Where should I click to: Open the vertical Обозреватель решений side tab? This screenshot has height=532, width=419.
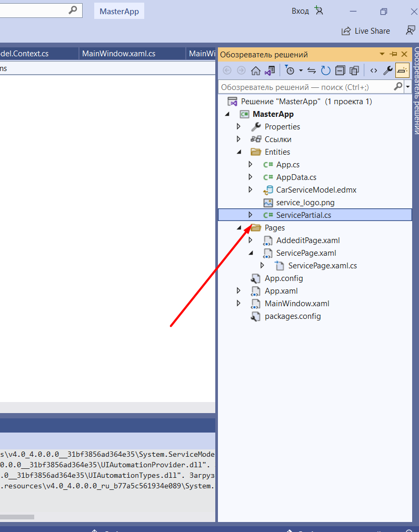coord(416,91)
